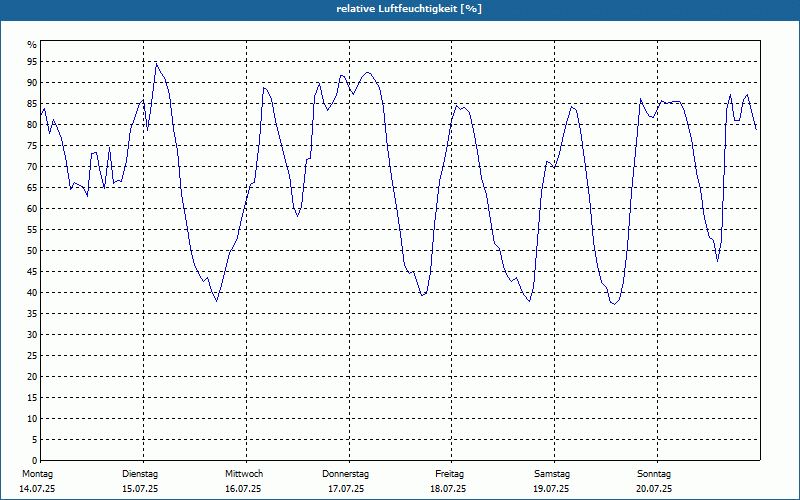Click the date 15.07.25

[x=140, y=489]
